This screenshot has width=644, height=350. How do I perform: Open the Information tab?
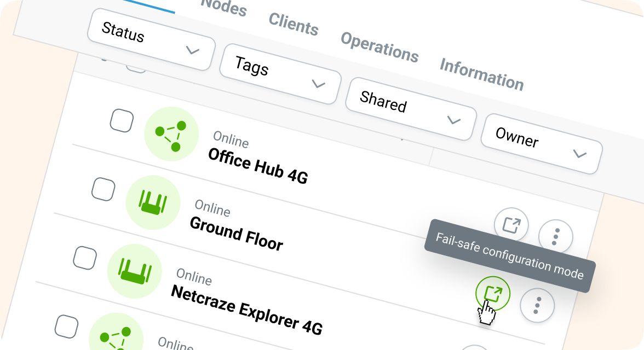tap(482, 74)
